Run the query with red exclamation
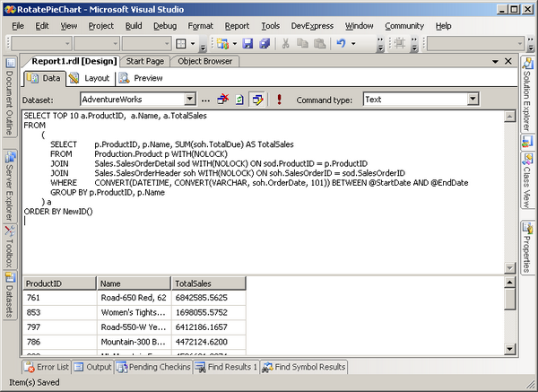 [x=279, y=100]
